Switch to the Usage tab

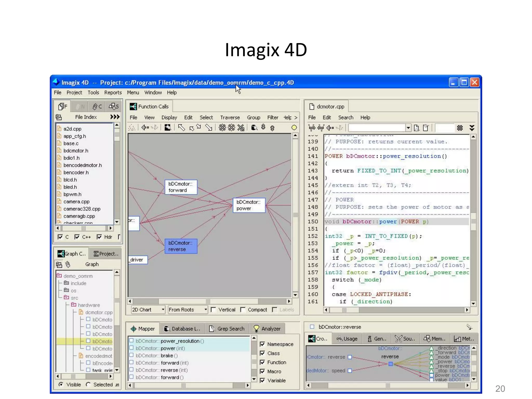tap(347, 339)
